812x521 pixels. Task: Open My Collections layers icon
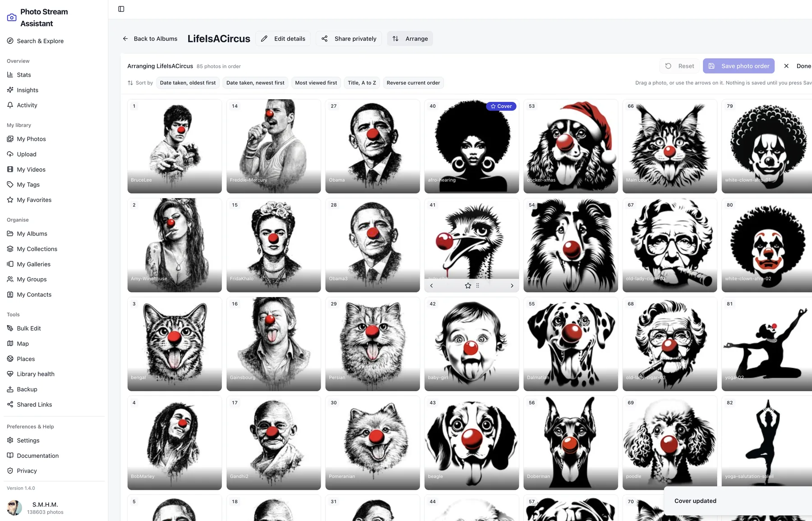pyautogui.click(x=10, y=249)
